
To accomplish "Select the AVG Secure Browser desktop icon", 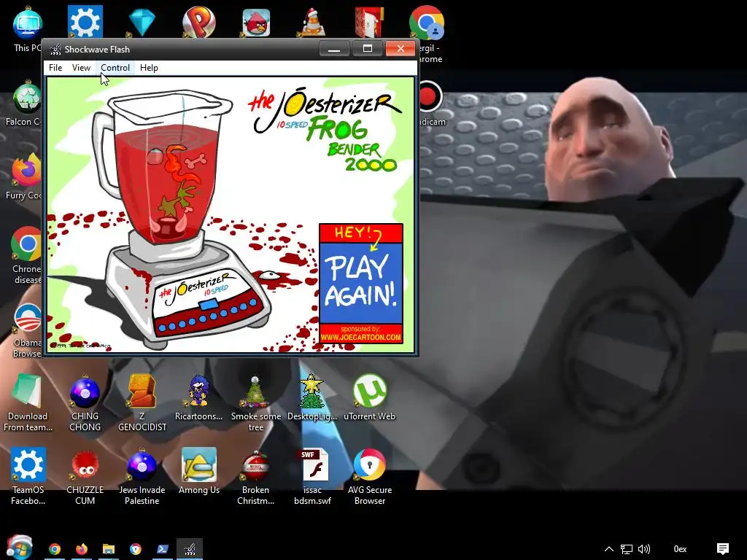I will point(369,476).
